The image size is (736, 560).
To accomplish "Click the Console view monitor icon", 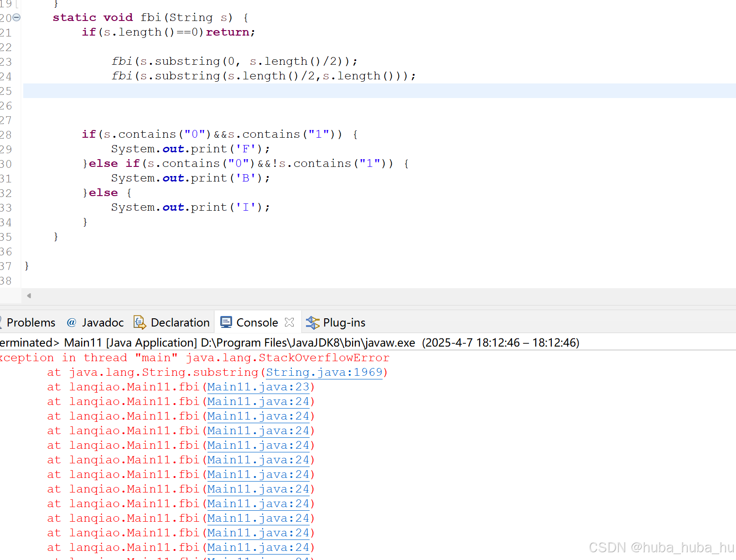I will tap(226, 322).
